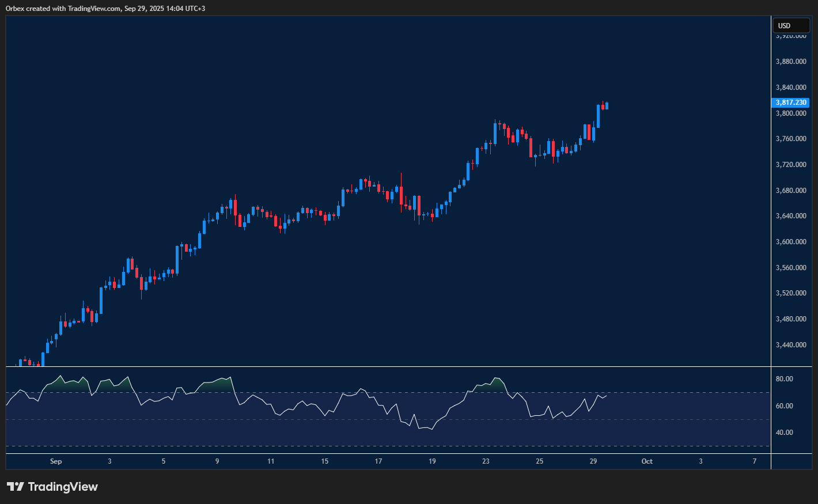Screen dimensions: 818x504
Task: Open the USD currency selector
Action: tap(790, 25)
